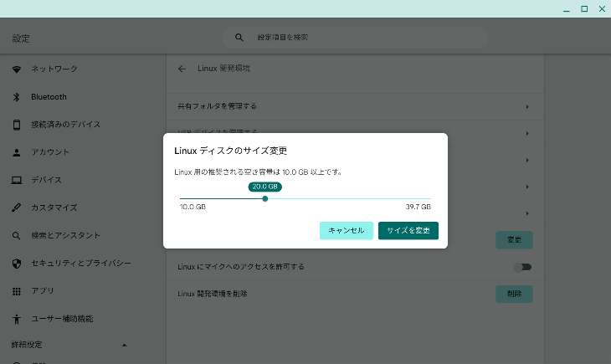Image resolution: width=611 pixels, height=364 pixels.
Task: Go back using the arrow next to Linux 開発環境
Action: [182, 69]
